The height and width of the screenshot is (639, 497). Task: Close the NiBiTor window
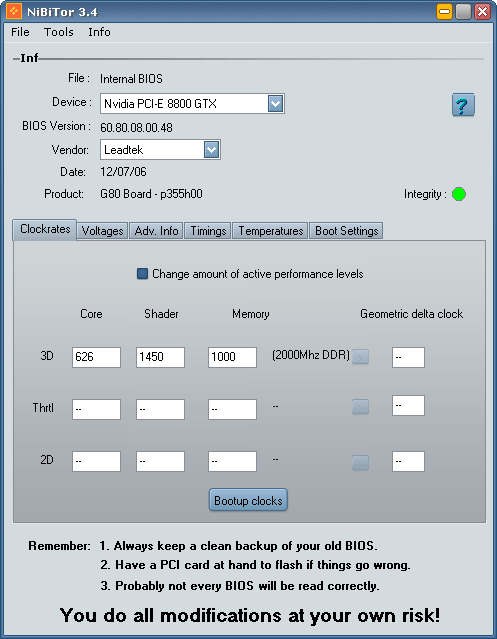pyautogui.click(x=483, y=11)
